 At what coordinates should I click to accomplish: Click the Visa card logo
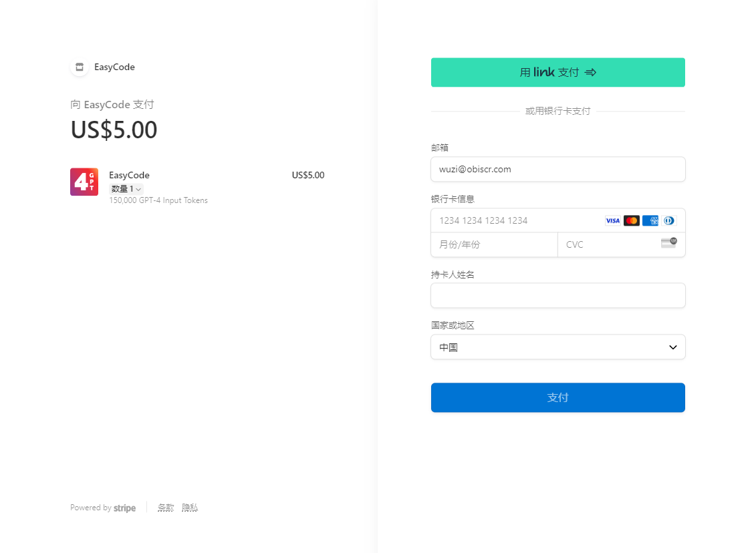coord(612,220)
